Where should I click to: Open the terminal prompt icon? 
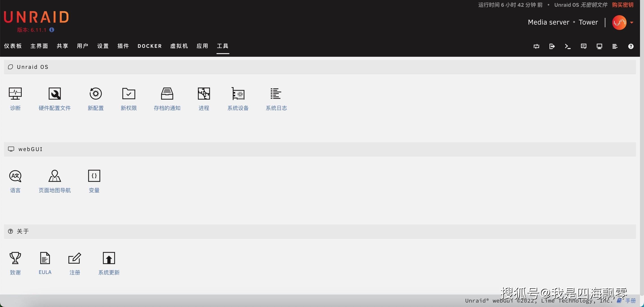point(568,46)
